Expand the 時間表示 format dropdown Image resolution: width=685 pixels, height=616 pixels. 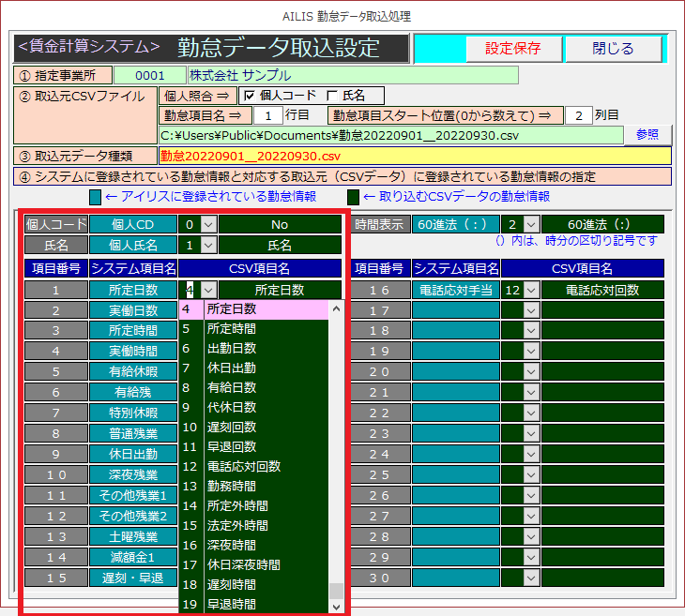coord(531,225)
